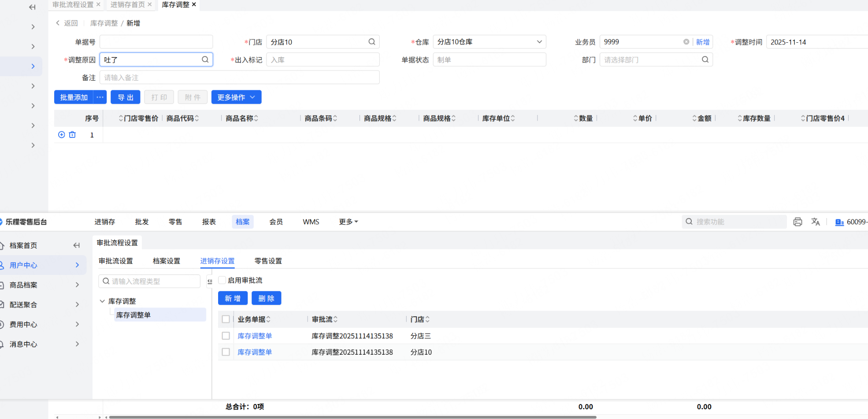This screenshot has width=868, height=419.
Task: Check the row for 分店三
Action: click(226, 336)
